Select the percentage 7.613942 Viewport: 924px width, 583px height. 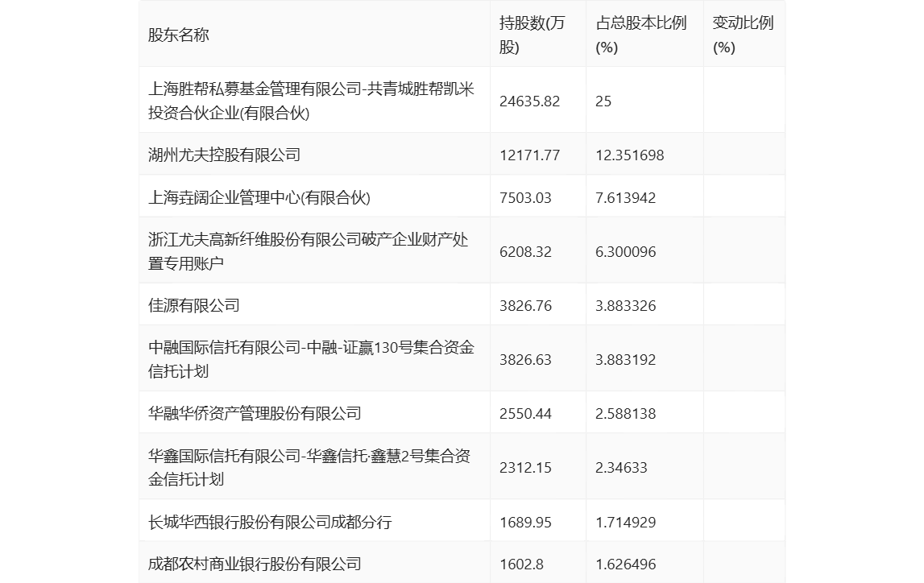click(x=625, y=198)
